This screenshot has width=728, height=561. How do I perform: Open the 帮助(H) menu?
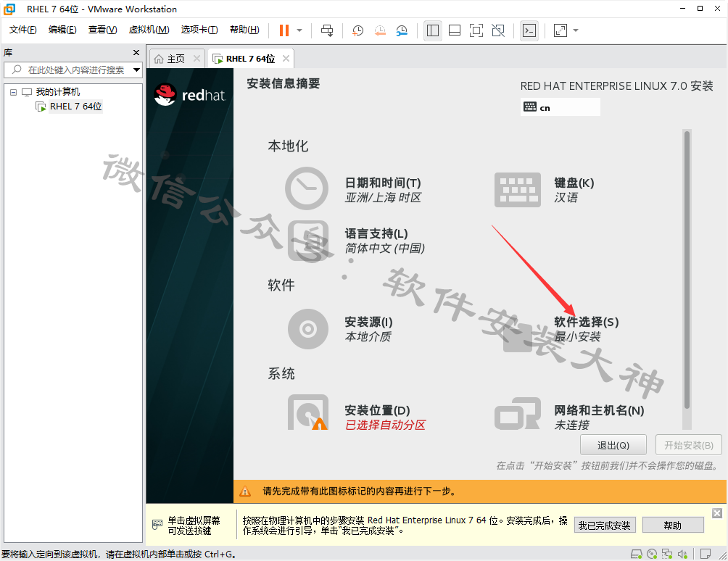pos(244,30)
